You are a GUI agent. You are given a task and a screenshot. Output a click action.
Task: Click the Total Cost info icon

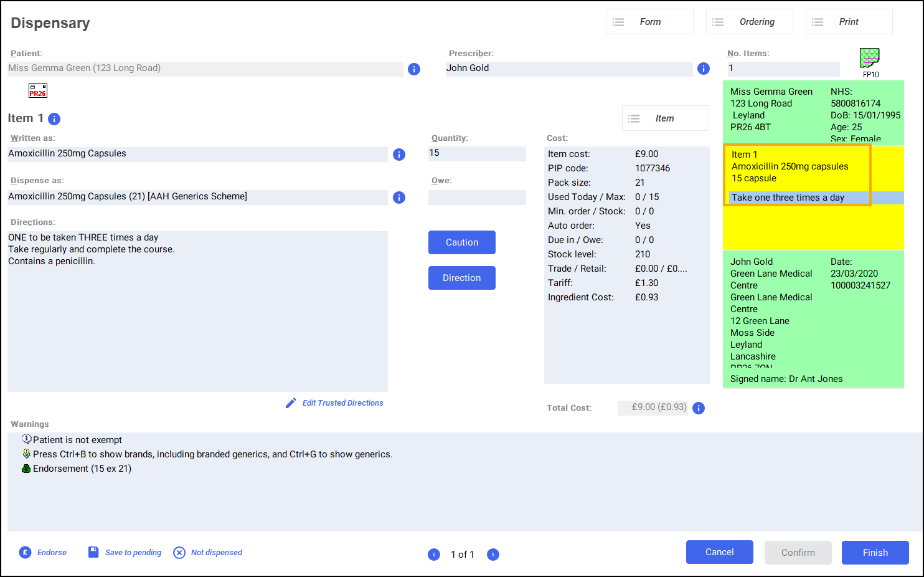[699, 408]
